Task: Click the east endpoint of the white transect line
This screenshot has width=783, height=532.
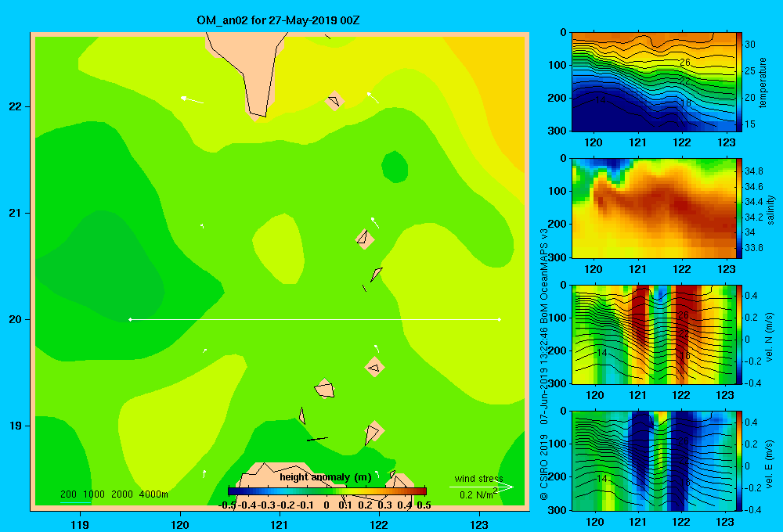Action: tap(500, 319)
